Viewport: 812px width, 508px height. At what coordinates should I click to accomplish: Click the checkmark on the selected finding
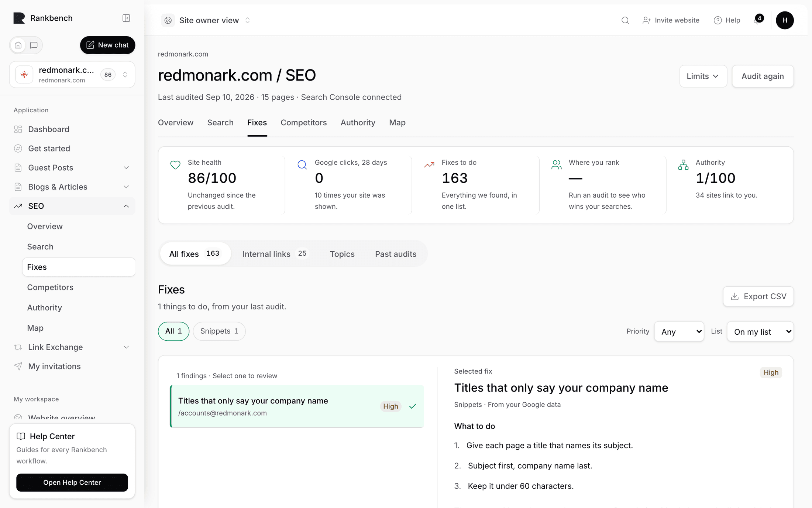click(413, 406)
